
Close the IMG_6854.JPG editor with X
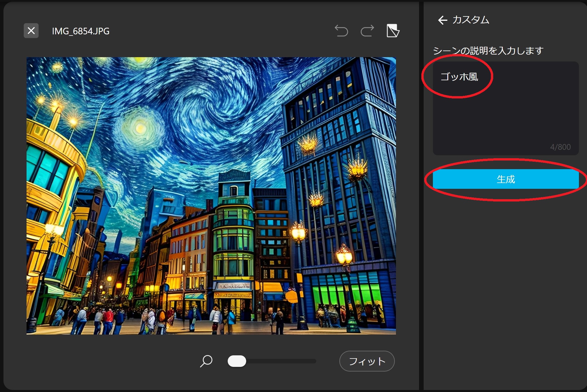click(31, 31)
